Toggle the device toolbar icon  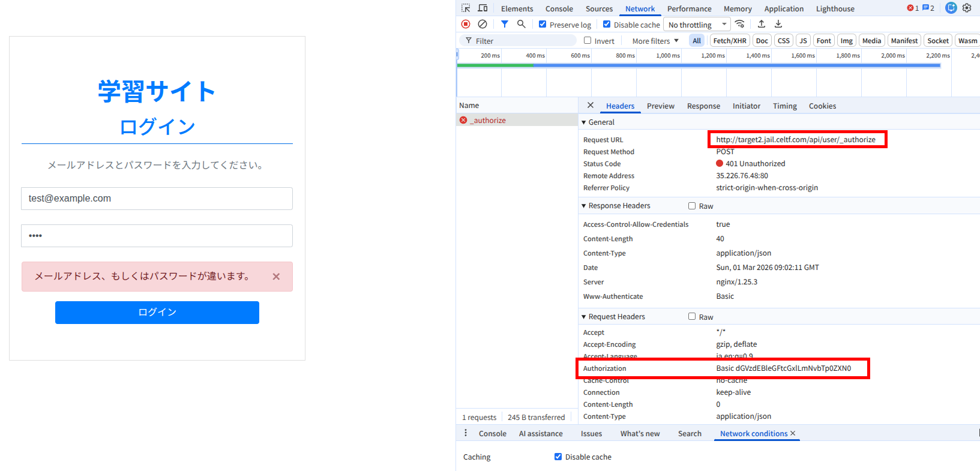pos(482,8)
